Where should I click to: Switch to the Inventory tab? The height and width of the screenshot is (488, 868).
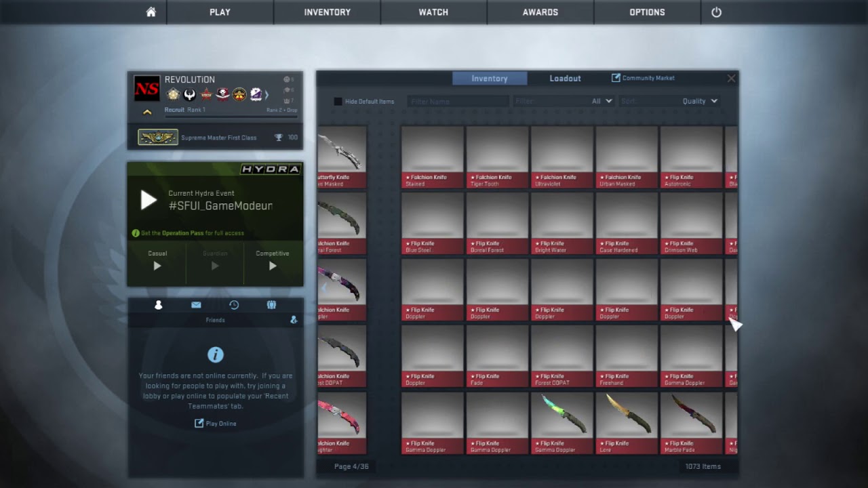pyautogui.click(x=490, y=79)
